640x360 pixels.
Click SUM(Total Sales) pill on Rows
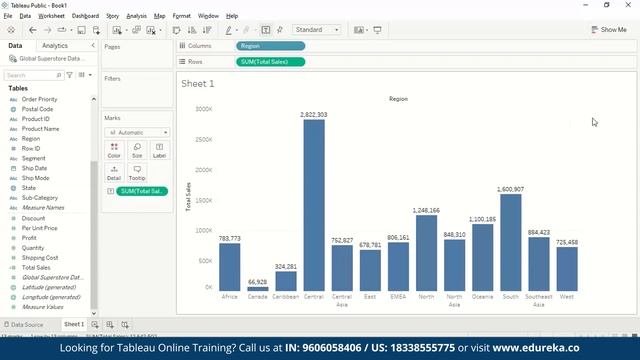point(271,62)
